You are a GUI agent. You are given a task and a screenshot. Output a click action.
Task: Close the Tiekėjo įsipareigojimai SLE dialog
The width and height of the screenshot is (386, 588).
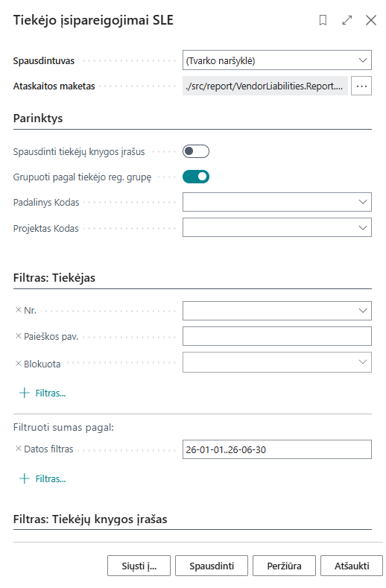pyautogui.click(x=370, y=20)
